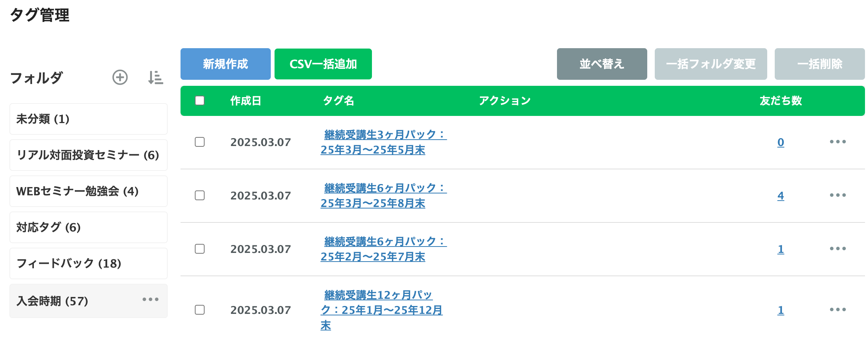This screenshot has height=344, width=868.
Task: Open actions menu for 継続受講生6ヶ月パック 25年3月 tag
Action: (838, 196)
